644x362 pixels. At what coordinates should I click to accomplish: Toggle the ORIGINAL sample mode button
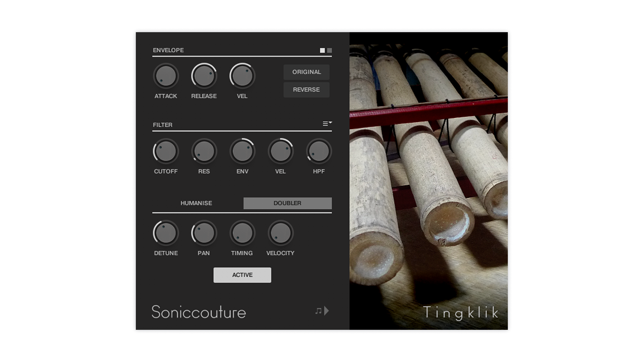coord(306,72)
